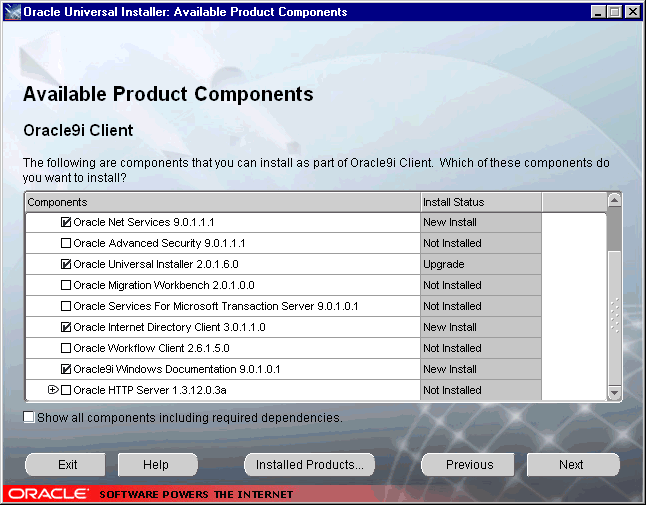The height and width of the screenshot is (505, 646).
Task: Click New Install status for Oracle9i Windows Documentation
Action: click(x=481, y=369)
